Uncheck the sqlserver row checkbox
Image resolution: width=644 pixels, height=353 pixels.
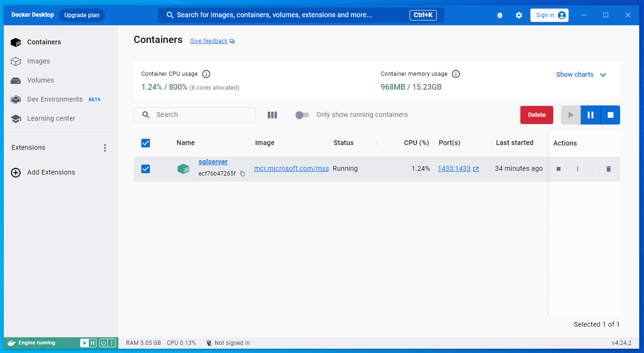(x=146, y=169)
